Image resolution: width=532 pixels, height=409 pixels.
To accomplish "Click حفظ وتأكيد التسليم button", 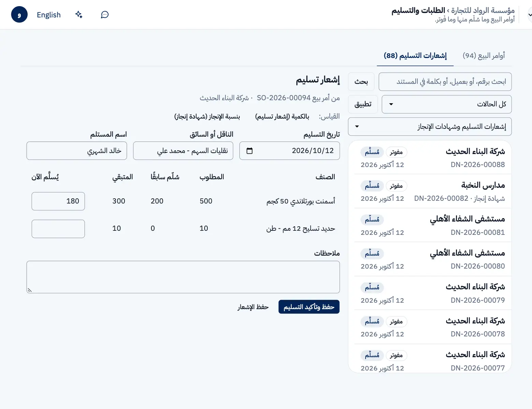I will tap(309, 307).
